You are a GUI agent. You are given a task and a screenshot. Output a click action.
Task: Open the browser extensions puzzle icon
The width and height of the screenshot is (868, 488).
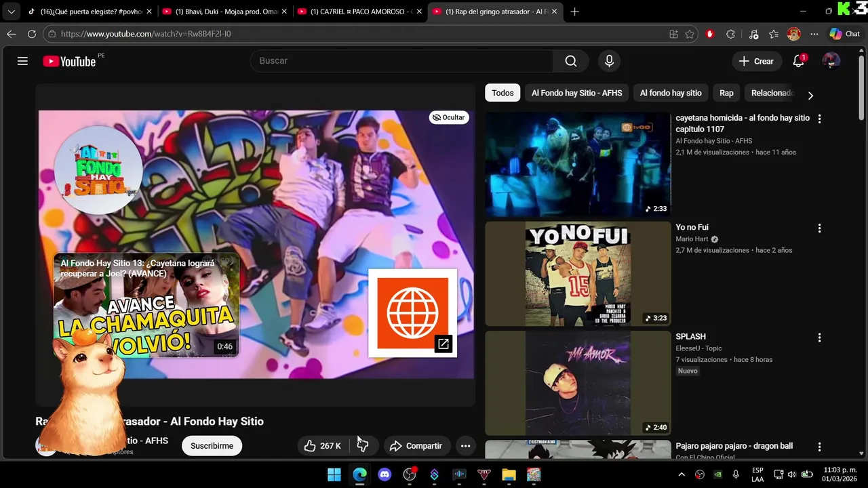tap(730, 34)
